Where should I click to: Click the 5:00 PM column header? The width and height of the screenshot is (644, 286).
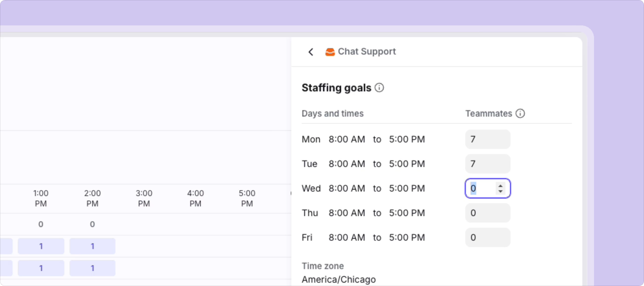(247, 198)
